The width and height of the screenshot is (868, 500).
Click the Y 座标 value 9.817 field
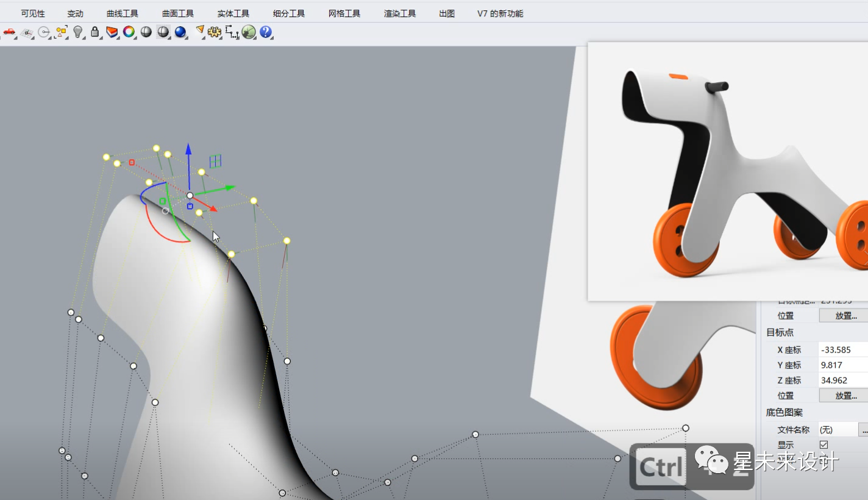point(843,365)
